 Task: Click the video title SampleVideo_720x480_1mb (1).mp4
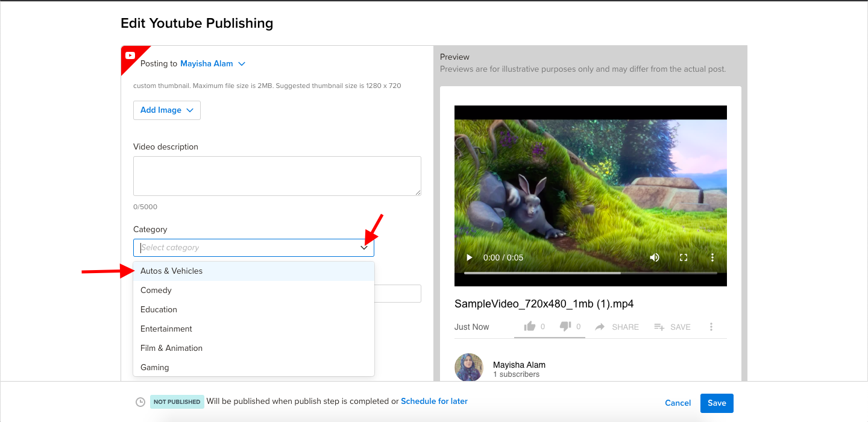(x=544, y=304)
